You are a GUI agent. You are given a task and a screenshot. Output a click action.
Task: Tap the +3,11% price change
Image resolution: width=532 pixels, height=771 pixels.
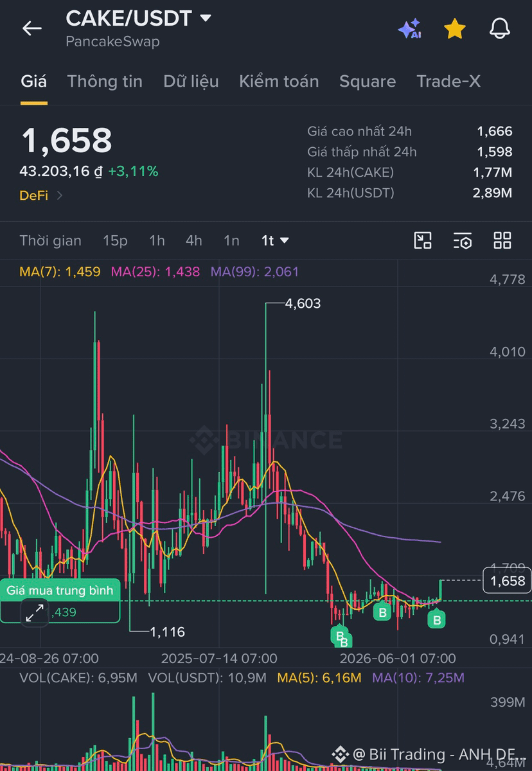click(x=133, y=172)
